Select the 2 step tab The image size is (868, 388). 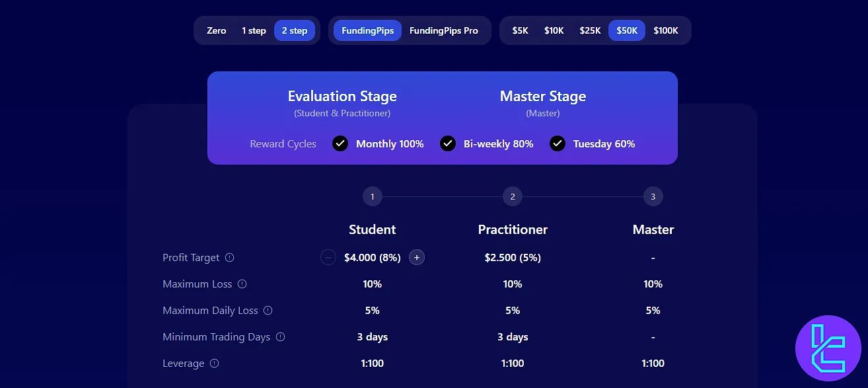pos(295,30)
